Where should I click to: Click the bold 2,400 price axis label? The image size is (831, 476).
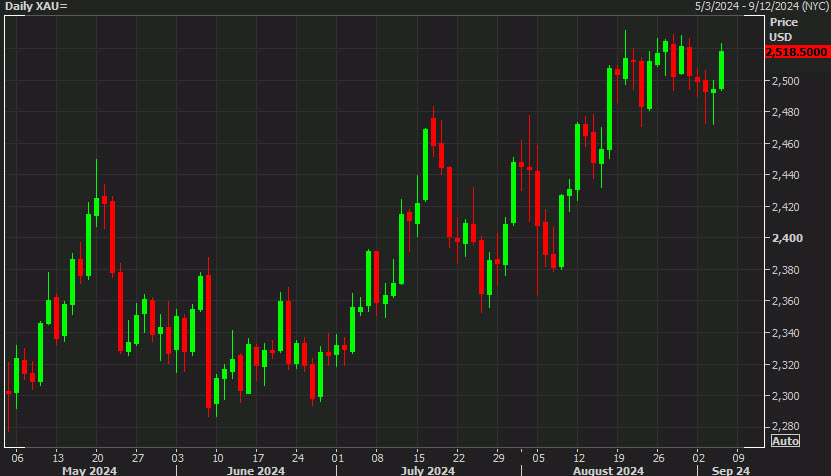[787, 238]
